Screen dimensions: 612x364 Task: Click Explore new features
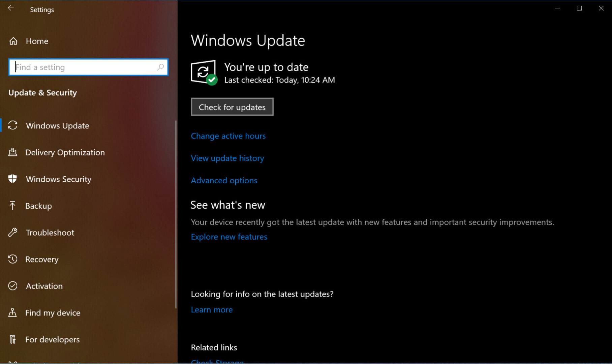[229, 237]
